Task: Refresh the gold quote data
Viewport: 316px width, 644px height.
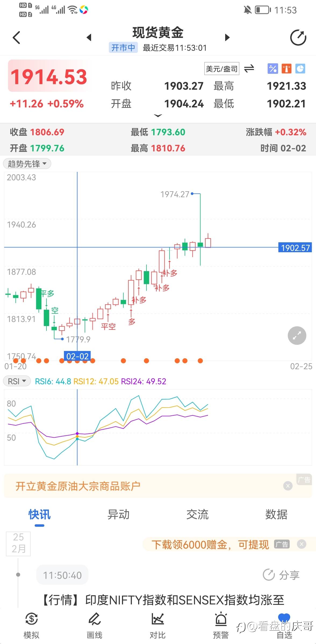Action: click(298, 38)
